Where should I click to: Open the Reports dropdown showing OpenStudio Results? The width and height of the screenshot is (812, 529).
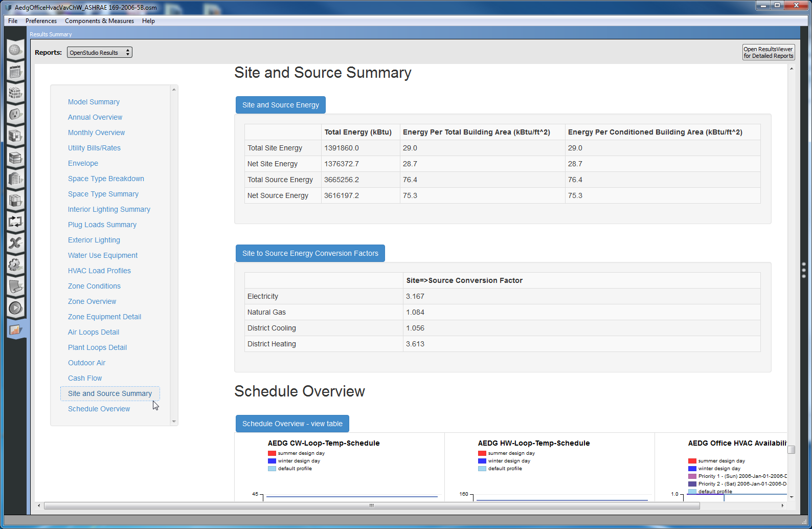pos(100,52)
